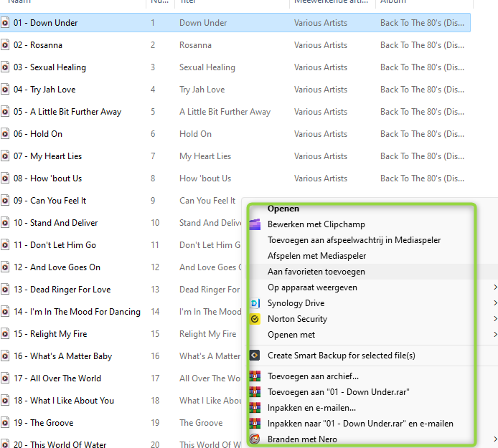Screen dimensions: 498x448
Task: Click WinRAR icon beside Toevoegen aan archief
Action: click(x=255, y=376)
